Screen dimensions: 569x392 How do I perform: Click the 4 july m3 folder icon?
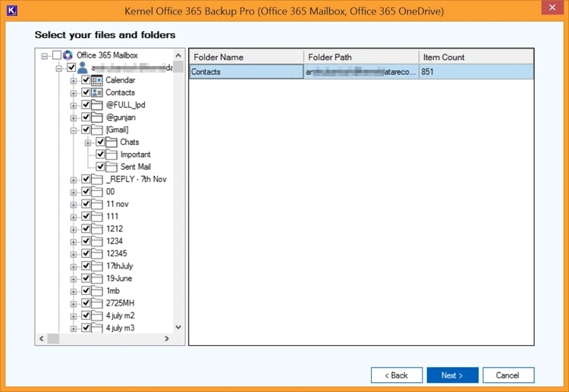[x=97, y=328]
